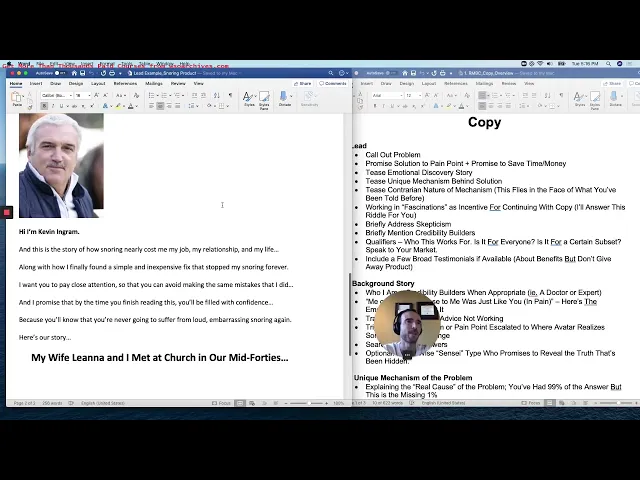This screenshot has height=480, width=640.
Task: Decrease indent in left Word window
Action: click(x=194, y=95)
